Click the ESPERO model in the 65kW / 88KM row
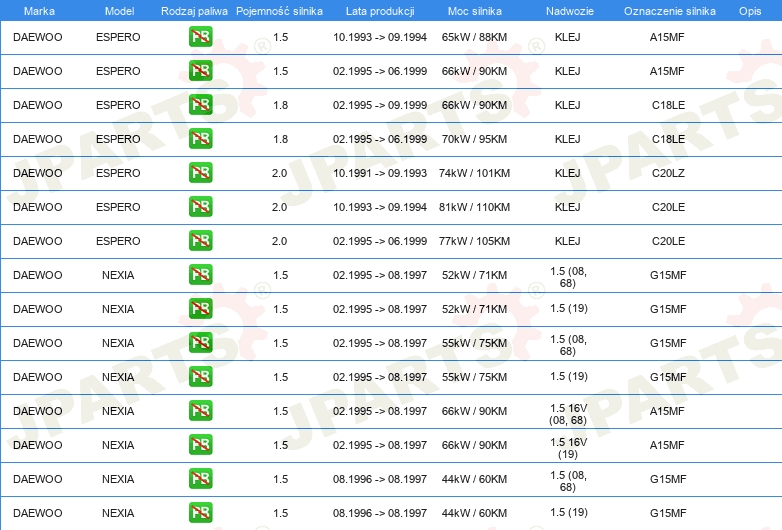This screenshot has height=530, width=782. pyautogui.click(x=118, y=37)
